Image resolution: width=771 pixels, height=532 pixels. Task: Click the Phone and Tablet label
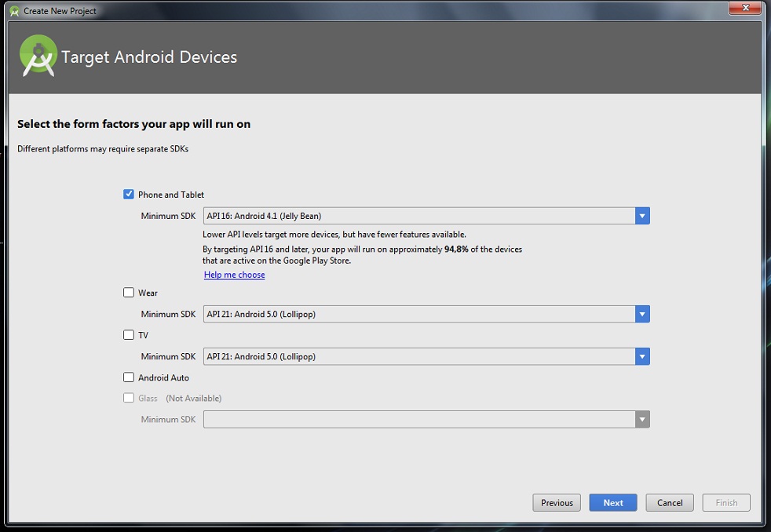171,195
